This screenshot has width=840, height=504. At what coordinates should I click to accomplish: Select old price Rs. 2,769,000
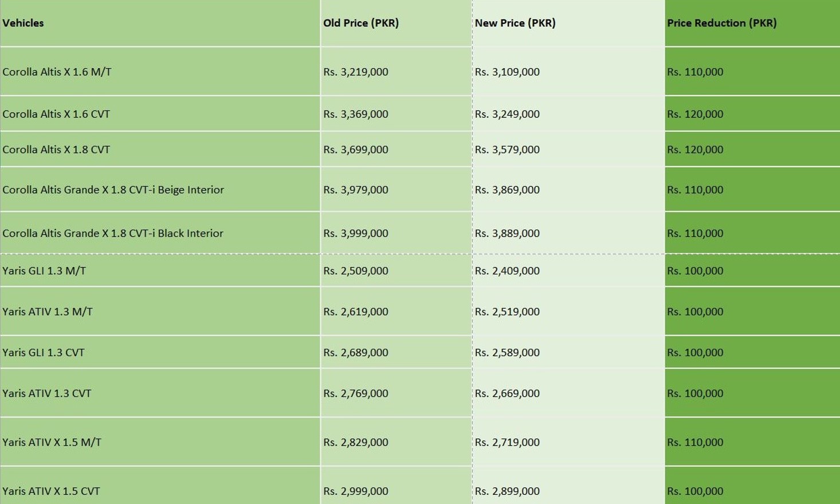[x=396, y=393]
